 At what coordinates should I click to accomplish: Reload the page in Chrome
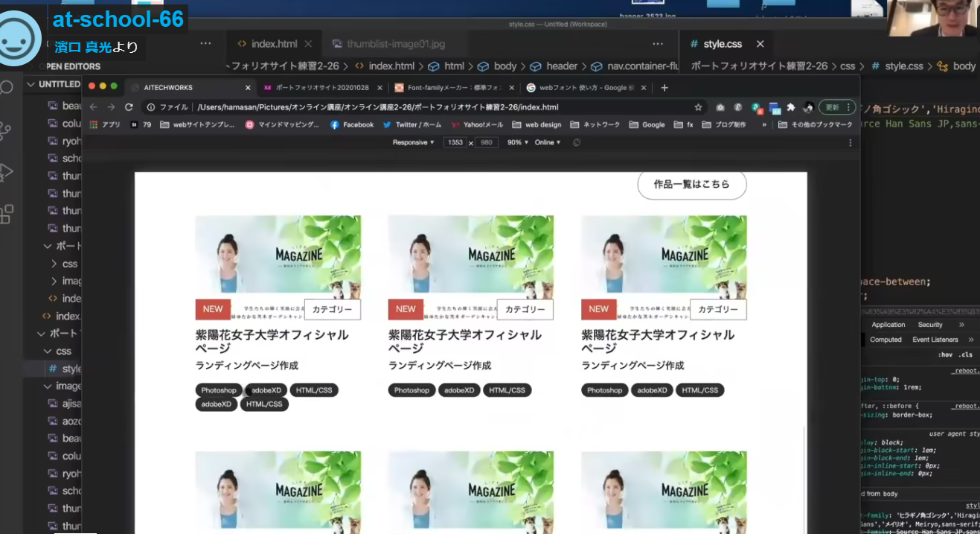(129, 107)
